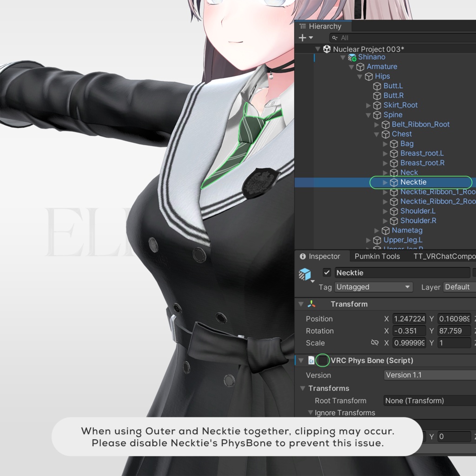Edit Position Y value field

click(454, 319)
